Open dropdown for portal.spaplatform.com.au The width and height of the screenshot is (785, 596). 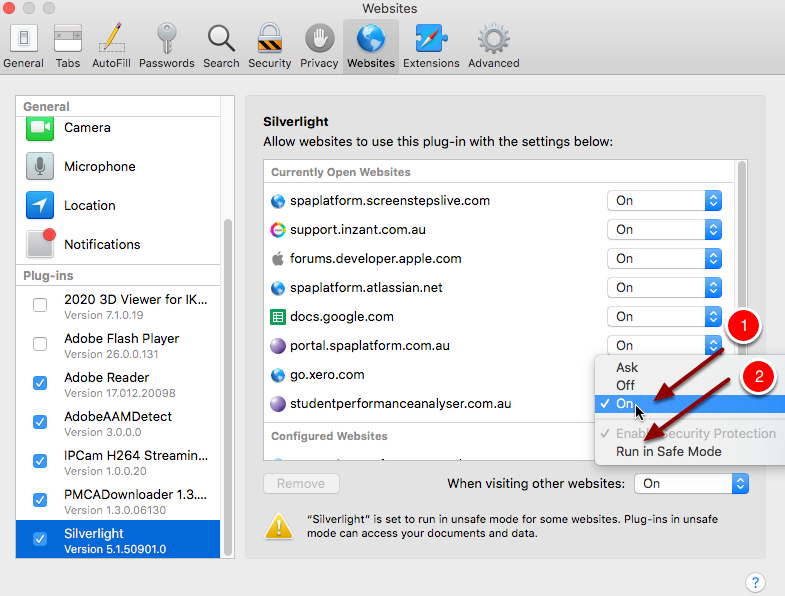pos(664,346)
